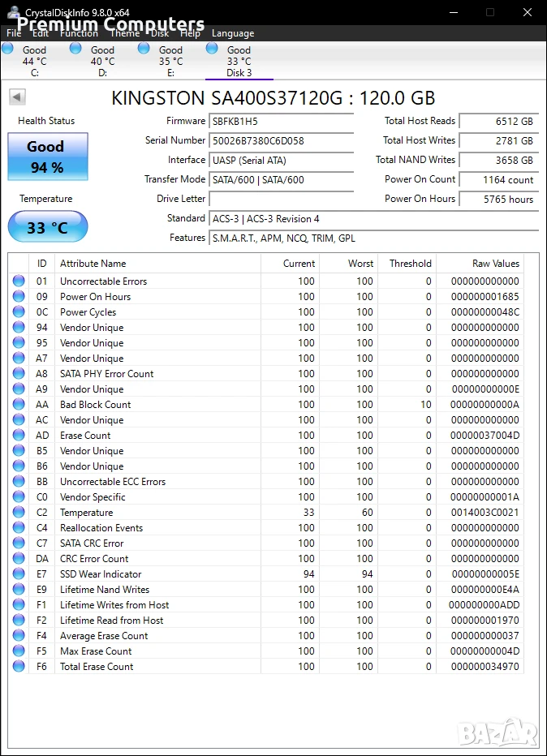Screen dimensions: 547x756
Task: Click the Serial Number field
Action: click(x=282, y=141)
